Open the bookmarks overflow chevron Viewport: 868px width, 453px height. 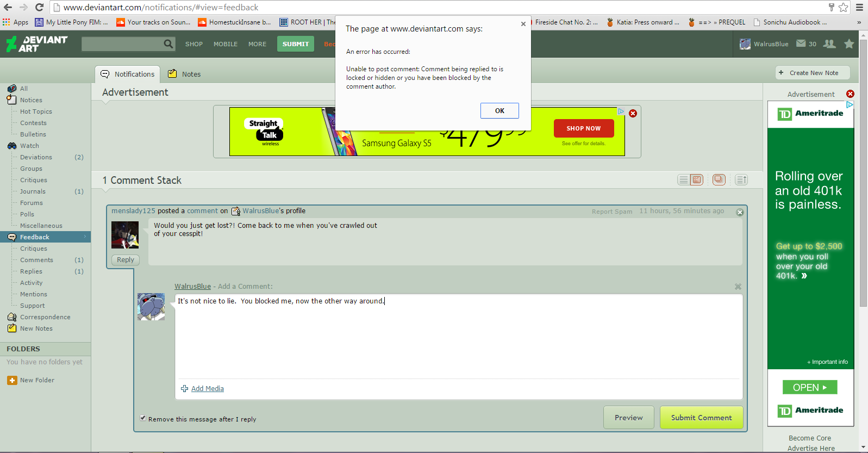859,22
